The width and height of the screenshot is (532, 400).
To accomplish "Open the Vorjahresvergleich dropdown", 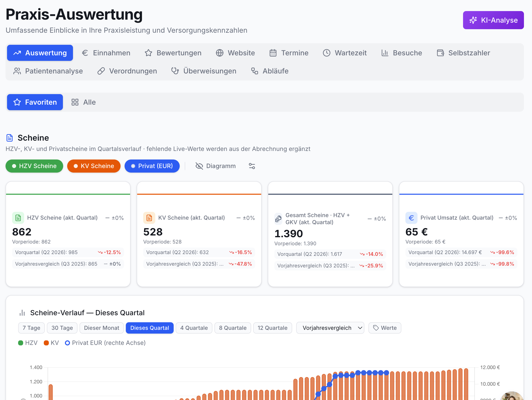I will pyautogui.click(x=330, y=328).
